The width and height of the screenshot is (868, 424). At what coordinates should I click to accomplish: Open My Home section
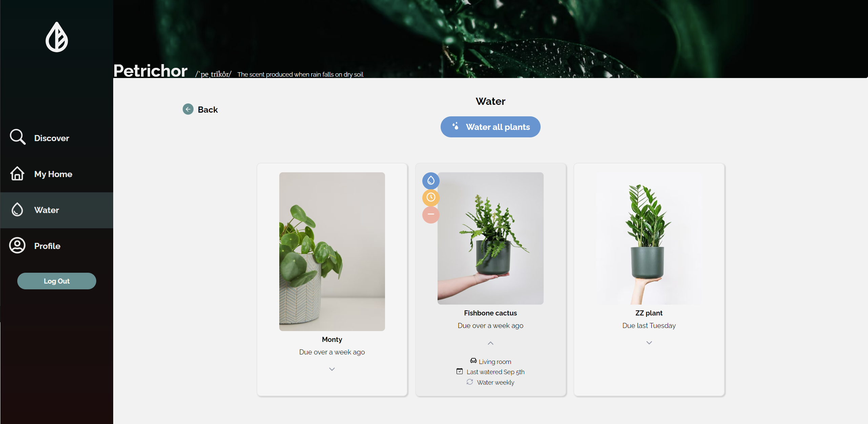pos(53,174)
